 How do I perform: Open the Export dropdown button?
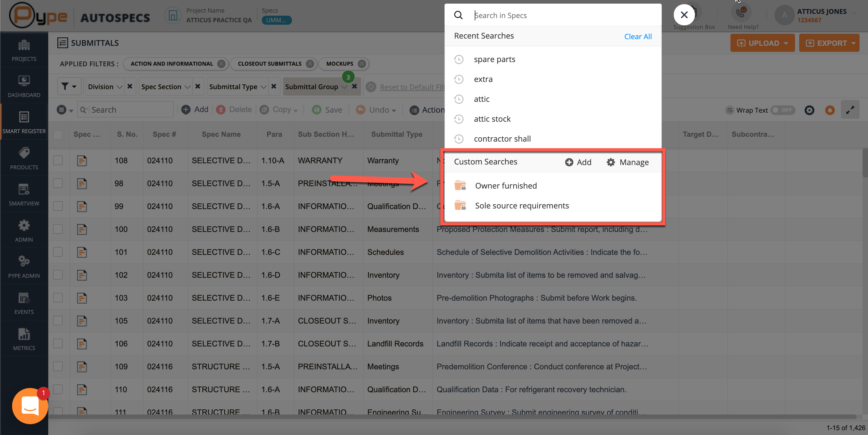[x=829, y=43]
